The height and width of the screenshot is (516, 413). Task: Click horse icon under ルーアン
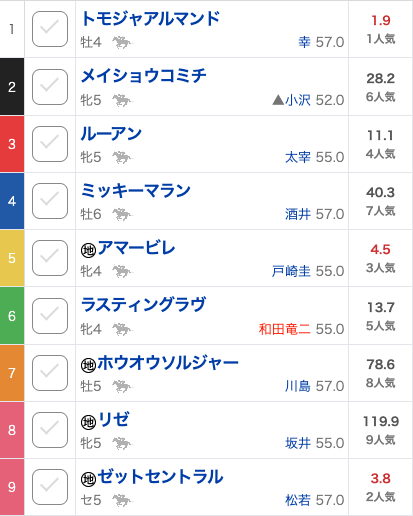pyautogui.click(x=122, y=157)
